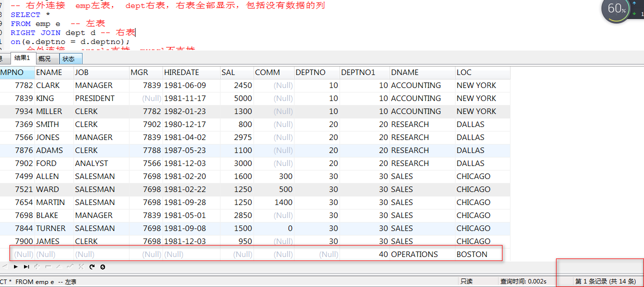Discard changes with the X icon

[81, 267]
